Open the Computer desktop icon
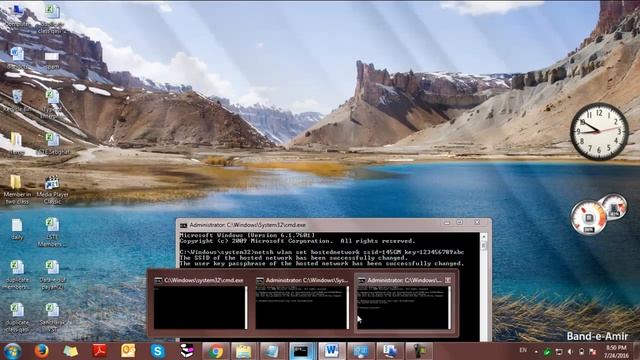The image size is (640, 360). click(17, 16)
